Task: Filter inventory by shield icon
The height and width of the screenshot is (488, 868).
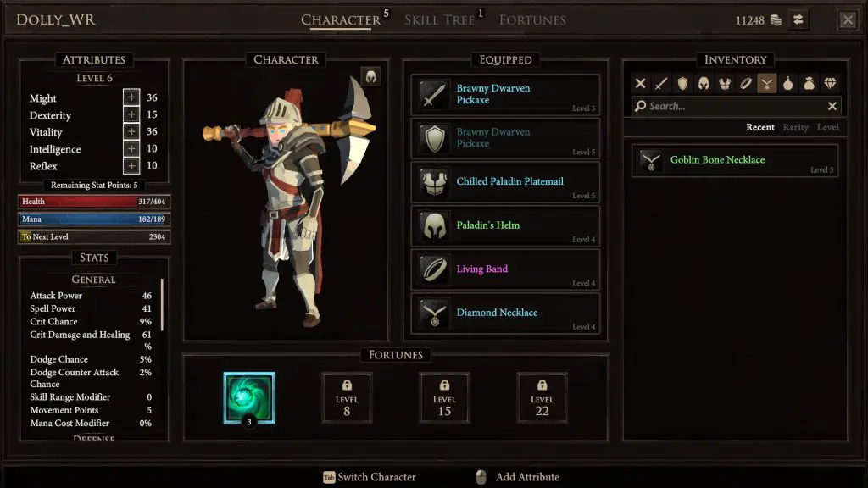Action: pyautogui.click(x=682, y=84)
